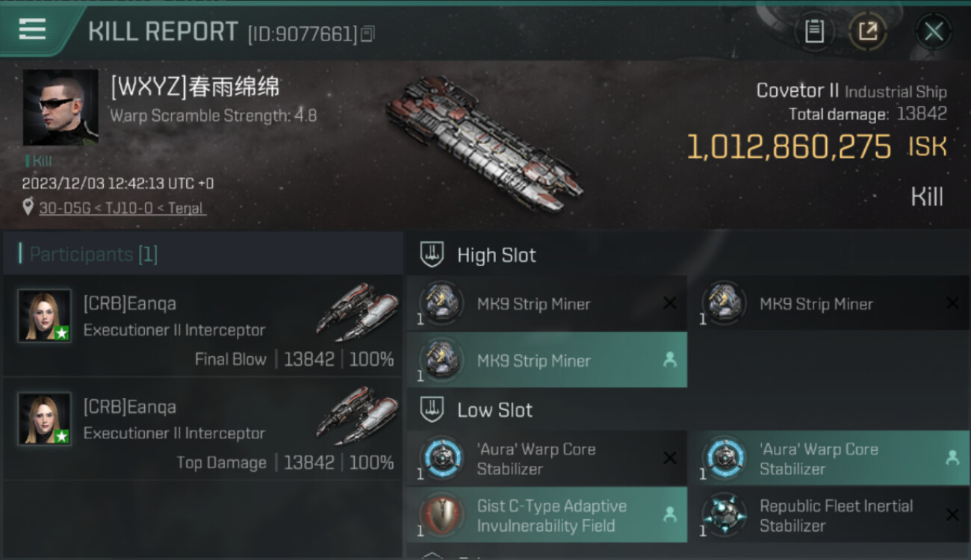
Task: Open the clipboard report icon
Action: (814, 31)
